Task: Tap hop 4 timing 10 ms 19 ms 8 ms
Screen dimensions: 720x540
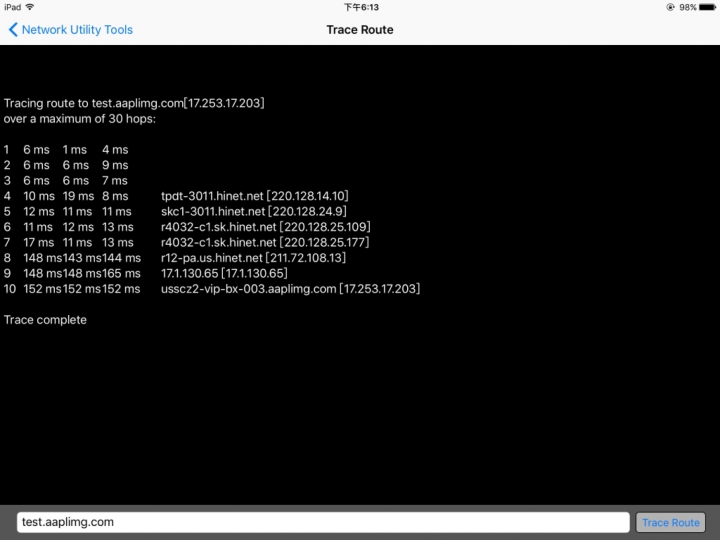Action: pos(76,197)
